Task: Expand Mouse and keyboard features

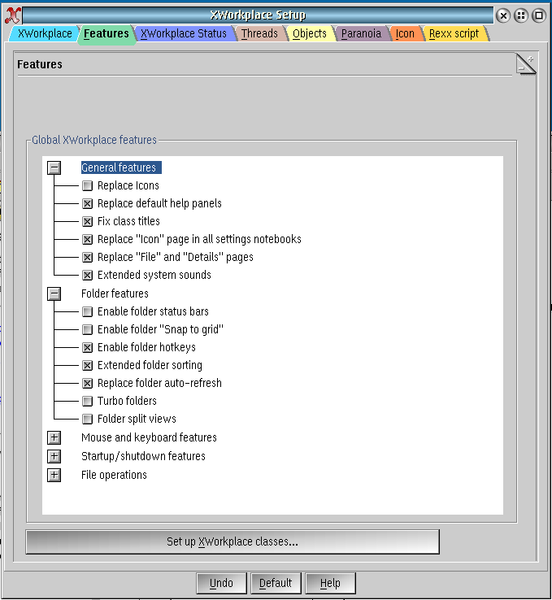Action: click(54, 438)
